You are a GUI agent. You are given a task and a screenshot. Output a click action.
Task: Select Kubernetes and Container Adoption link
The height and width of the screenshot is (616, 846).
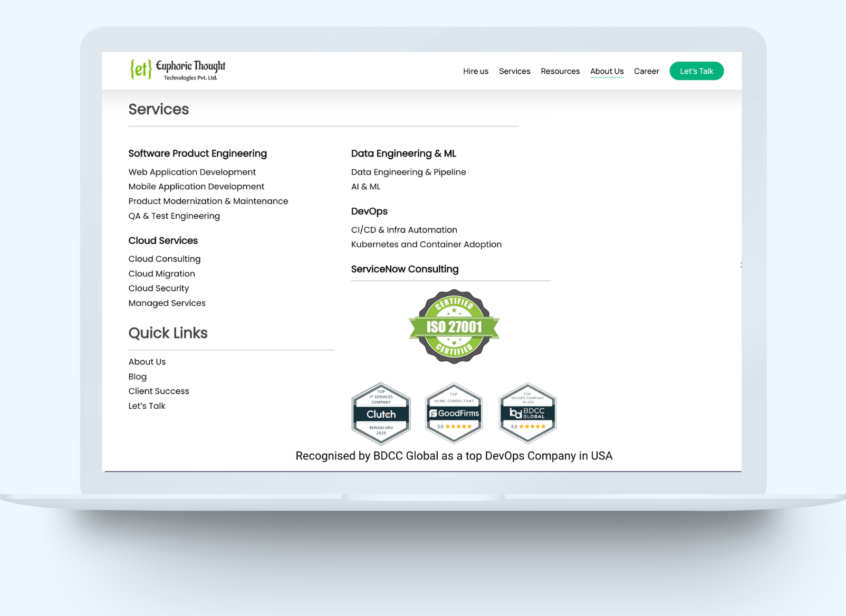coord(426,245)
